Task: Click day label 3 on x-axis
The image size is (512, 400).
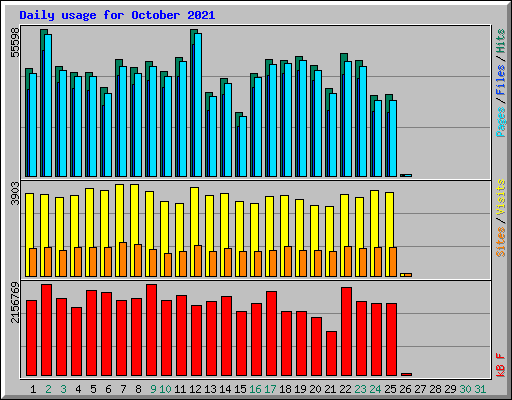Action: coord(63,389)
